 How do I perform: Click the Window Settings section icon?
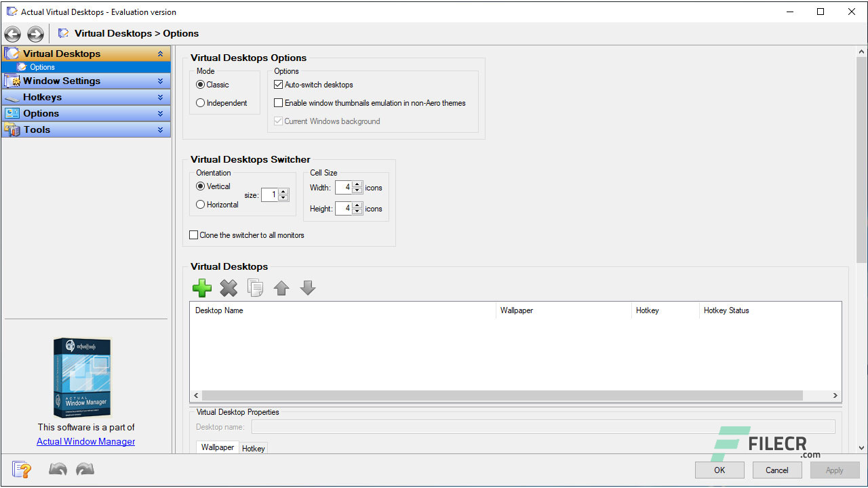pos(12,81)
